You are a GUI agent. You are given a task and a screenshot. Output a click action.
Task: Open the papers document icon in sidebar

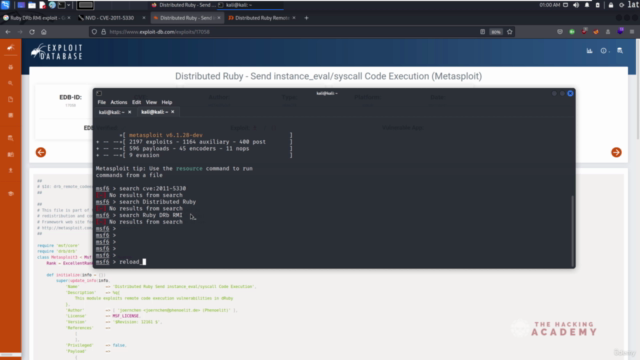point(11,99)
